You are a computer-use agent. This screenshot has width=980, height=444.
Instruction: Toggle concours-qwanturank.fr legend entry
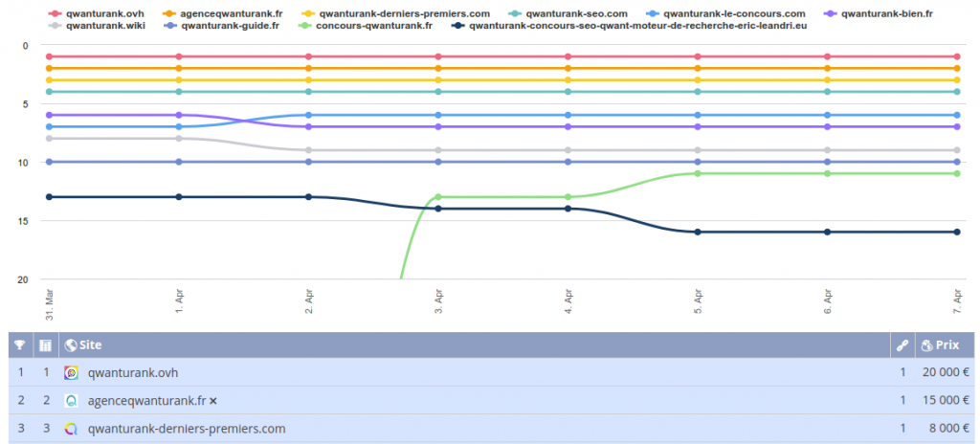pyautogui.click(x=367, y=26)
